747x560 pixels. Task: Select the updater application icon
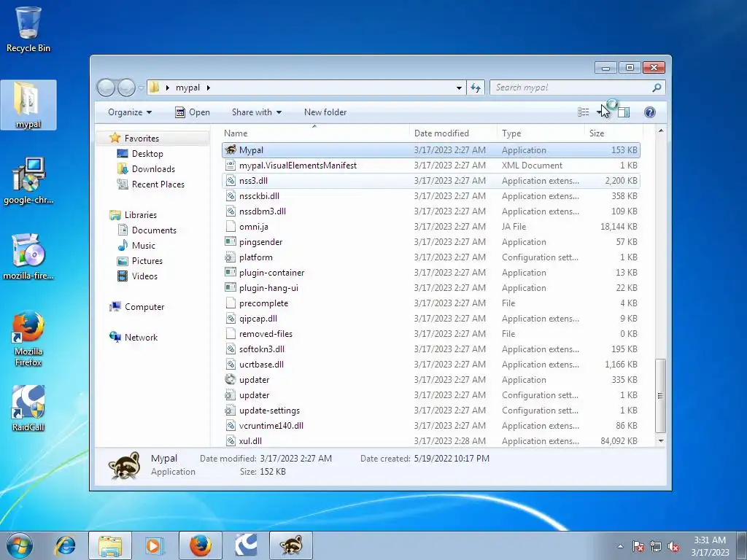[x=231, y=379]
